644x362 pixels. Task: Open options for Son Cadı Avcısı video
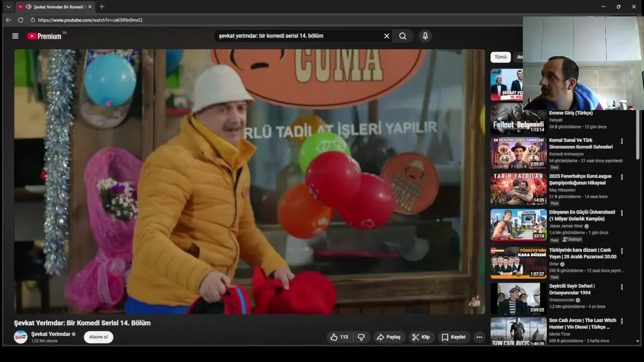tap(622, 321)
